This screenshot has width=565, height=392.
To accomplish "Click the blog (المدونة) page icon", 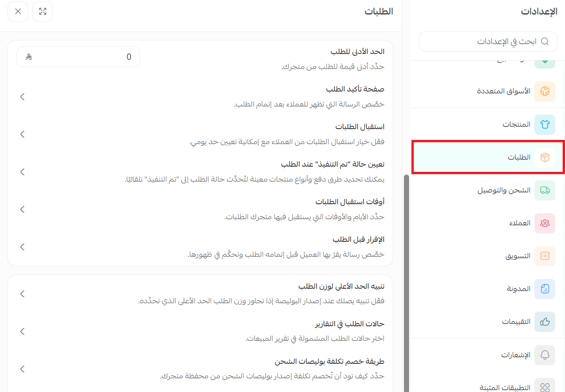I will point(545,289).
